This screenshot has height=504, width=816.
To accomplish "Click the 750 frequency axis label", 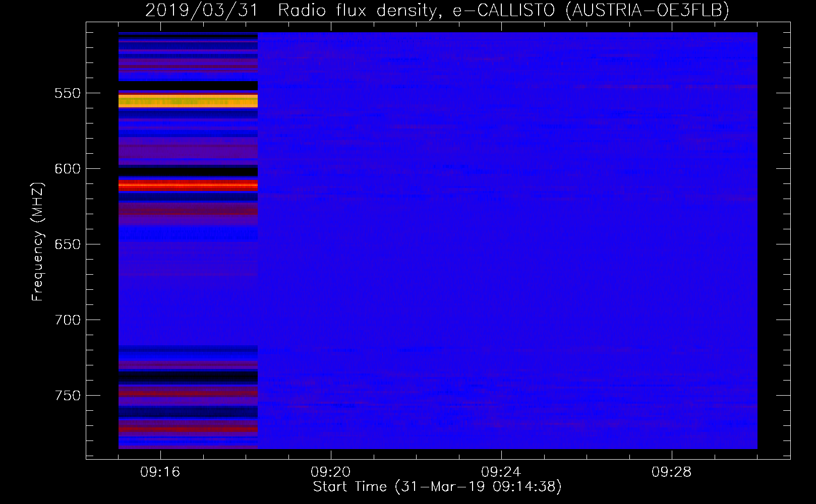I will 68,396.
